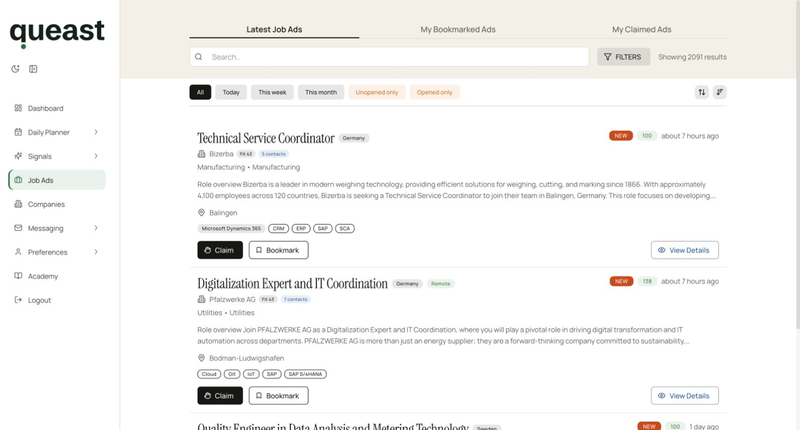This screenshot has width=800, height=430.
Task: Click the Daily Planner calendar icon
Action: point(18,132)
